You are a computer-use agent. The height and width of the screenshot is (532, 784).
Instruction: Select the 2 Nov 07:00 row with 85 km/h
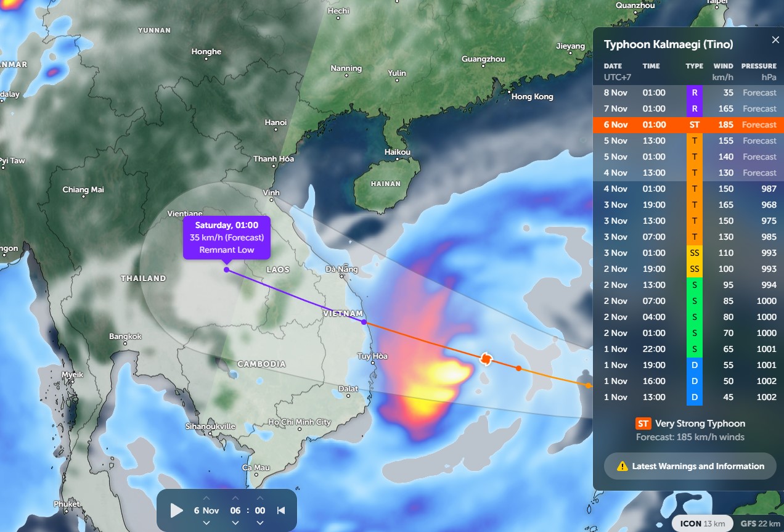point(688,301)
